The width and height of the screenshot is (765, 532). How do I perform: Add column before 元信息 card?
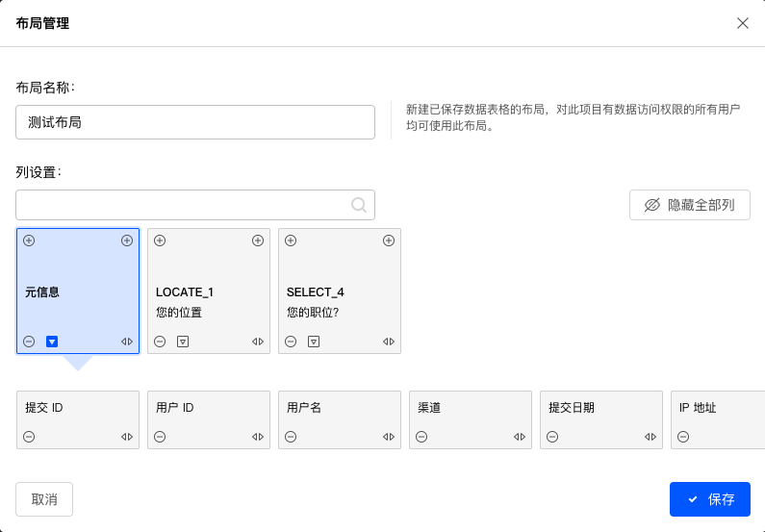29,241
